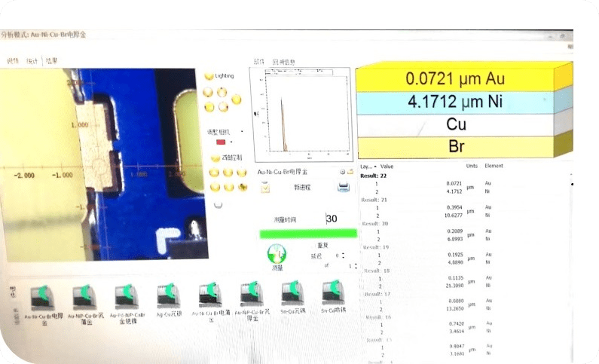Toggle bottom-right bulb under 轴控制 axis control
This screenshot has width=599, height=364.
pos(242,187)
